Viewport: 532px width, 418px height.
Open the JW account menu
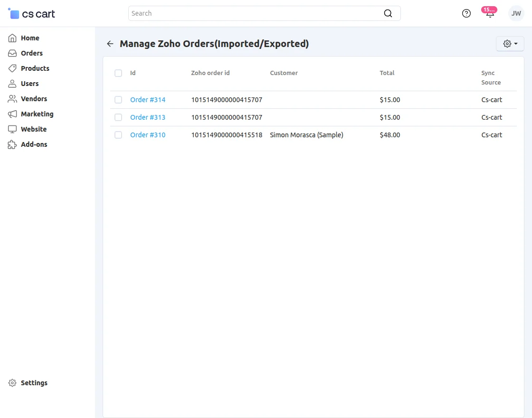coord(516,13)
